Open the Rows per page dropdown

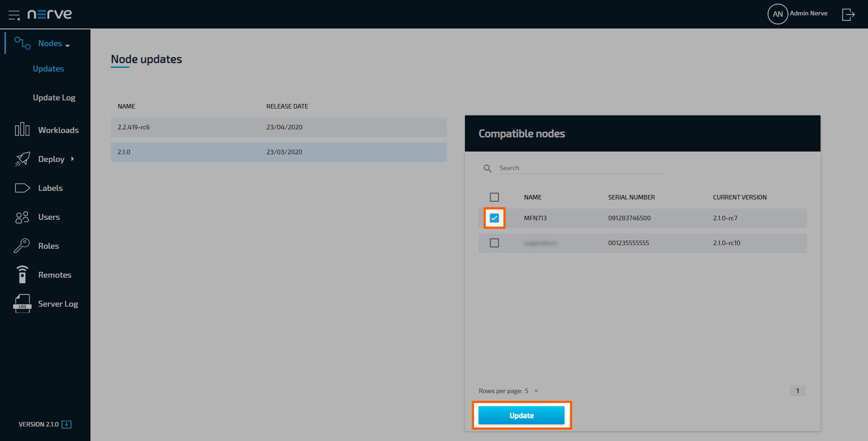[x=536, y=391]
